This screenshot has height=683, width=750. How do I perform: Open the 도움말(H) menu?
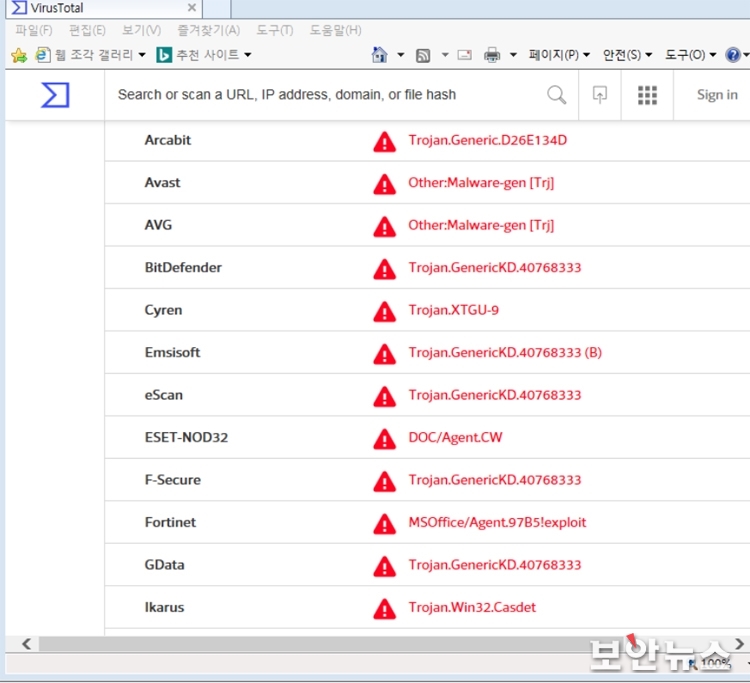(335, 30)
